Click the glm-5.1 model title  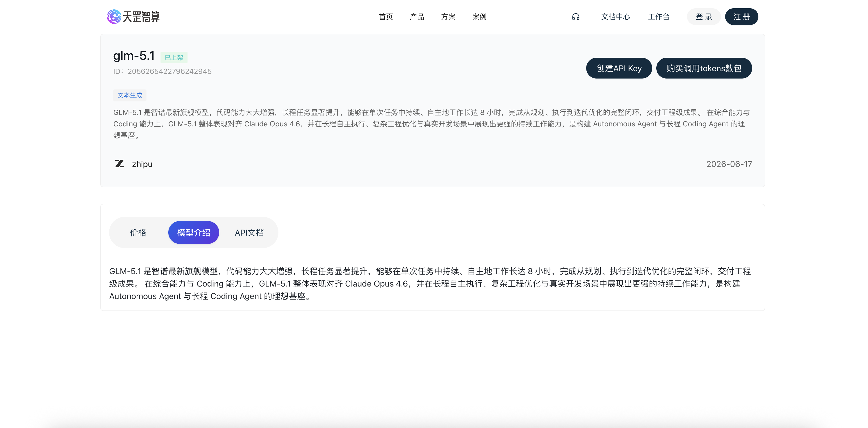pyautogui.click(x=134, y=56)
